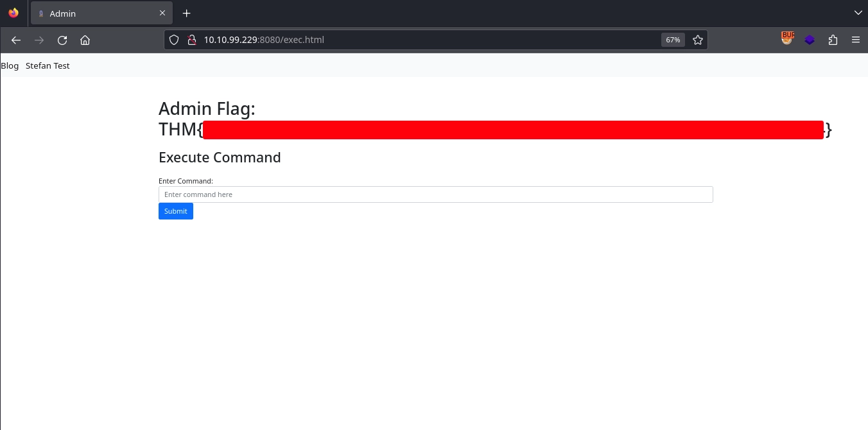Open the Blog navigation link
868x430 pixels.
point(10,65)
